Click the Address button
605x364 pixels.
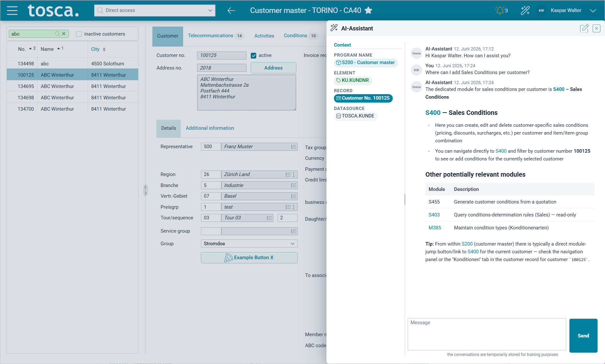click(273, 68)
